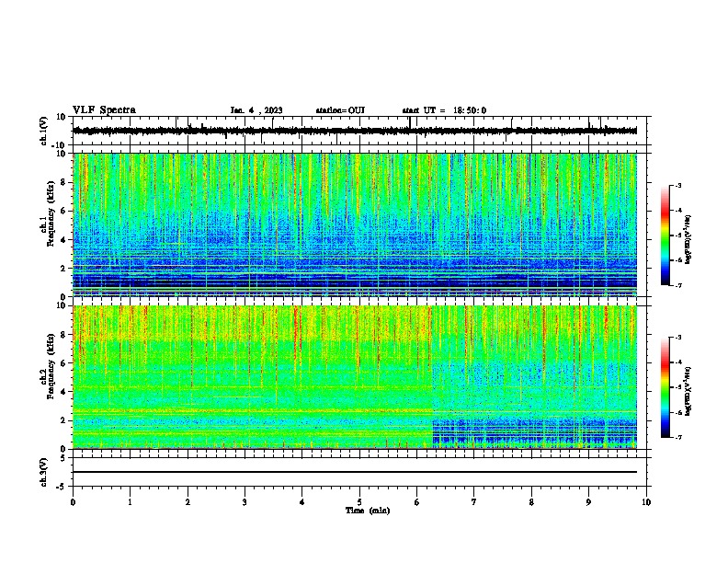The width and height of the screenshot is (728, 563).
Task: Click the flat ch.3 voltage trace line
Action: click(x=355, y=472)
